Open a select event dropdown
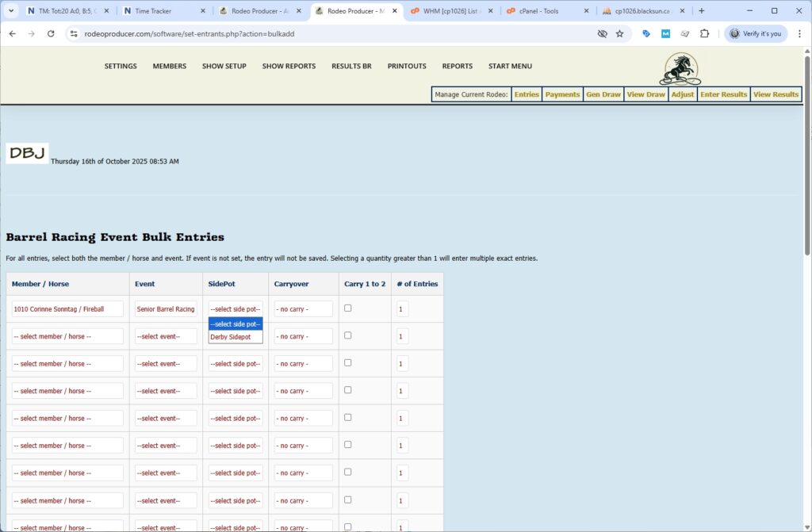 (166, 335)
